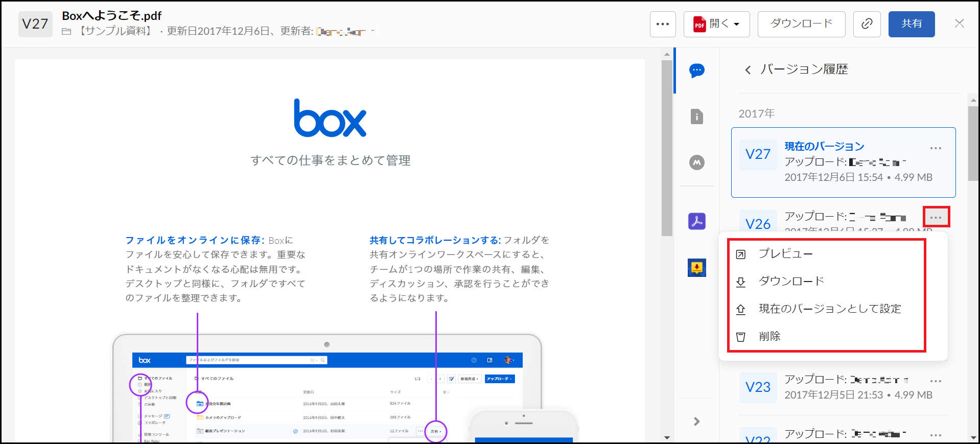Click the version history scrollbar down arrow
980x444 pixels.
pyautogui.click(x=973, y=438)
